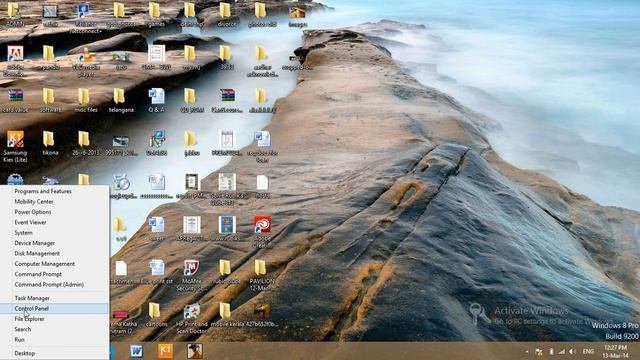Select the card value archive icon
Viewport: 640px width, 360px height.
[x=15, y=100]
